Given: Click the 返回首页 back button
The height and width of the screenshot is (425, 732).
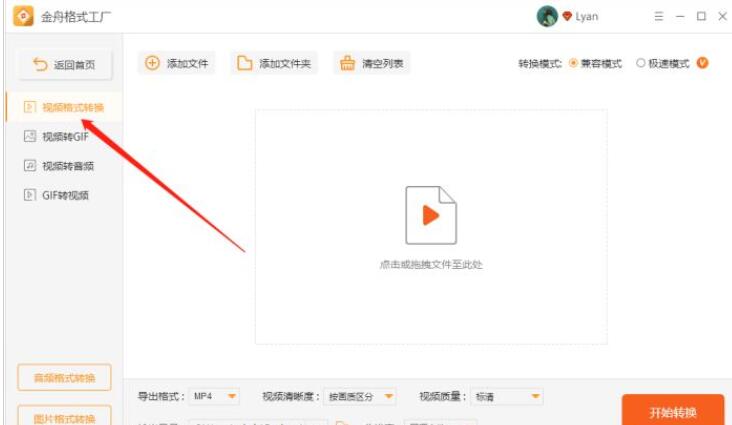Looking at the screenshot, I should [x=64, y=64].
